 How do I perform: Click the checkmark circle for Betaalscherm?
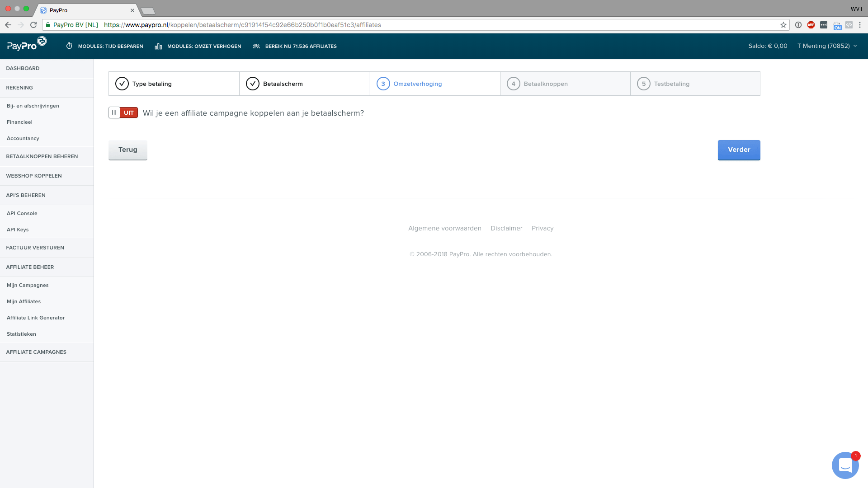[x=253, y=84]
